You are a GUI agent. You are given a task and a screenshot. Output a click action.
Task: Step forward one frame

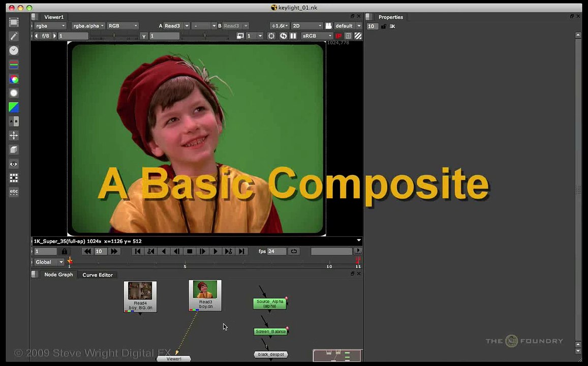click(x=202, y=251)
